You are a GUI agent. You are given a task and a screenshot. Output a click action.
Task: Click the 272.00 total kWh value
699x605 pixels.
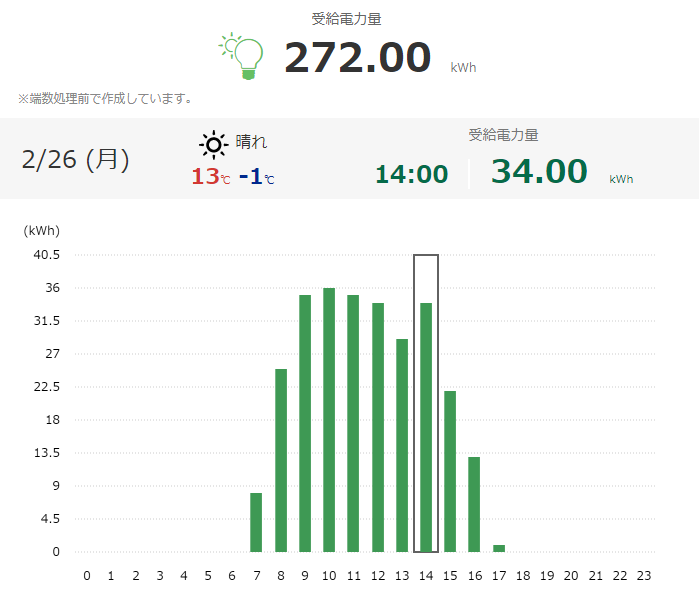(358, 57)
